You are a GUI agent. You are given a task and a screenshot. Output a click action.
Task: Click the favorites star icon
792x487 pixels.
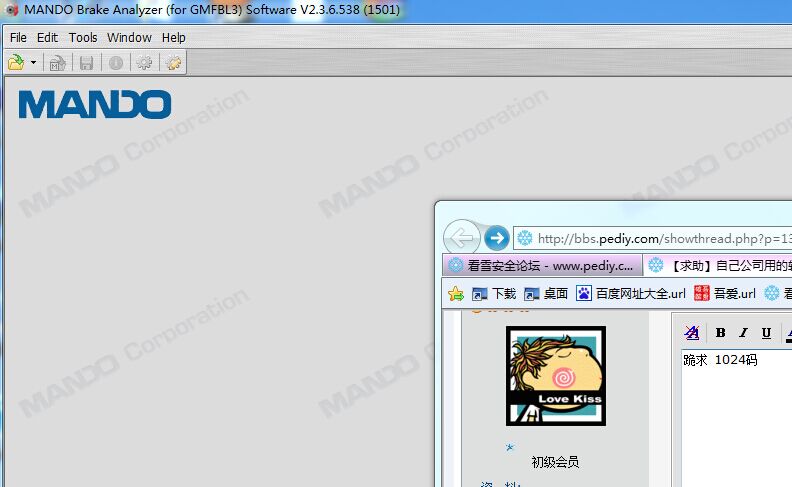click(x=456, y=294)
